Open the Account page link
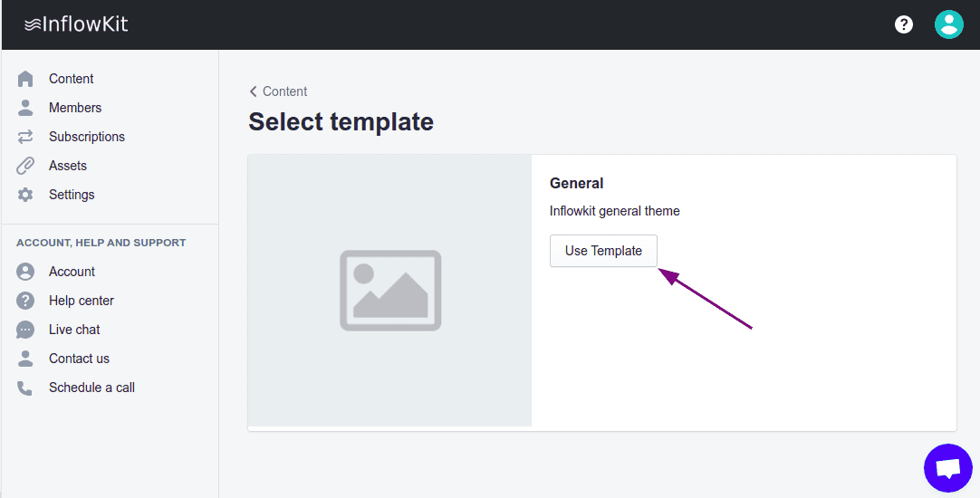 tap(72, 272)
